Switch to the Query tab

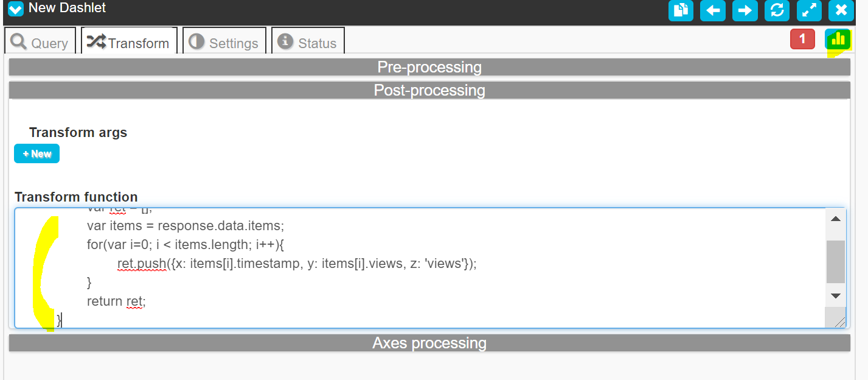(x=40, y=42)
